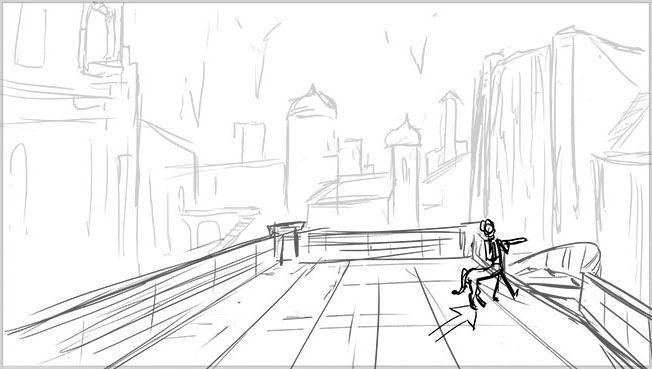Image resolution: width=652 pixels, height=369 pixels.
Task: Click the staircase beside the arched bridge
Action: click(x=237, y=229)
